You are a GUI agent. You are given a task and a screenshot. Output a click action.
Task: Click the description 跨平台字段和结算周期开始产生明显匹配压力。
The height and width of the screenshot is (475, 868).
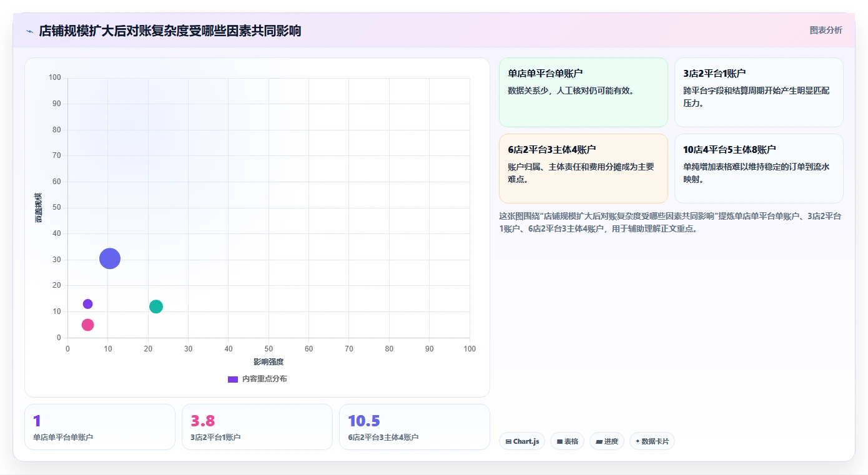click(x=757, y=97)
